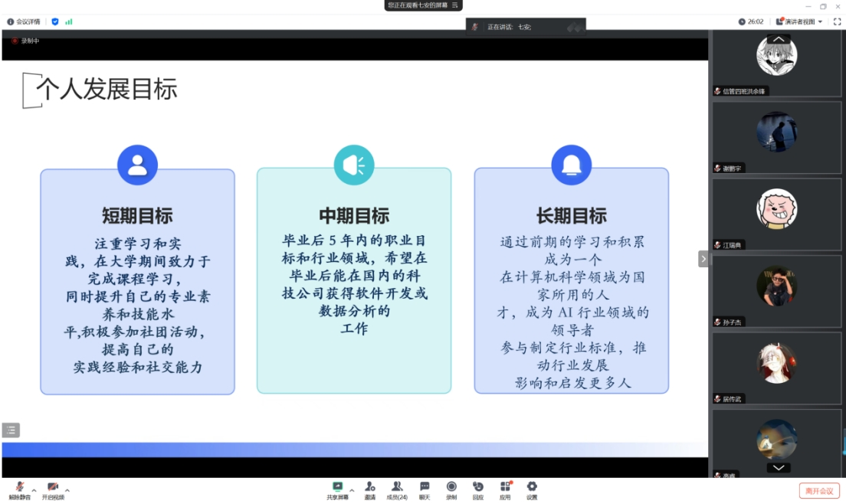The image size is (846, 504).
Task: Open 会议详情 meeting details
Action: (x=24, y=21)
